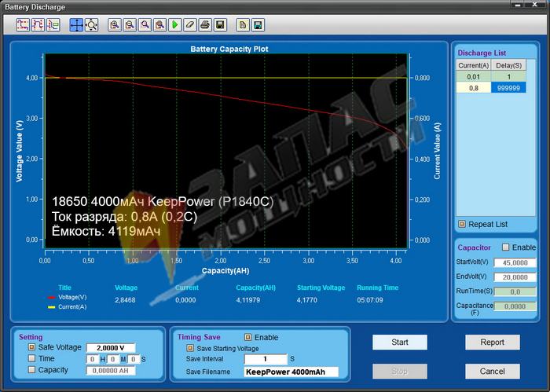The width and height of the screenshot is (550, 392).
Task: Click the first cursor mode toolbar icon
Action: pos(23,24)
